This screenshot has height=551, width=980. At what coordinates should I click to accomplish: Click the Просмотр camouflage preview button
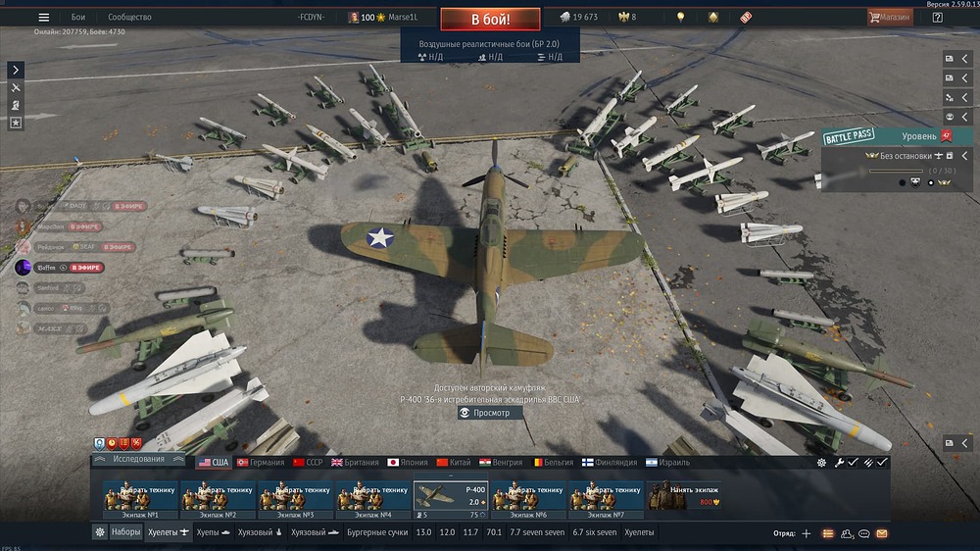tap(490, 413)
